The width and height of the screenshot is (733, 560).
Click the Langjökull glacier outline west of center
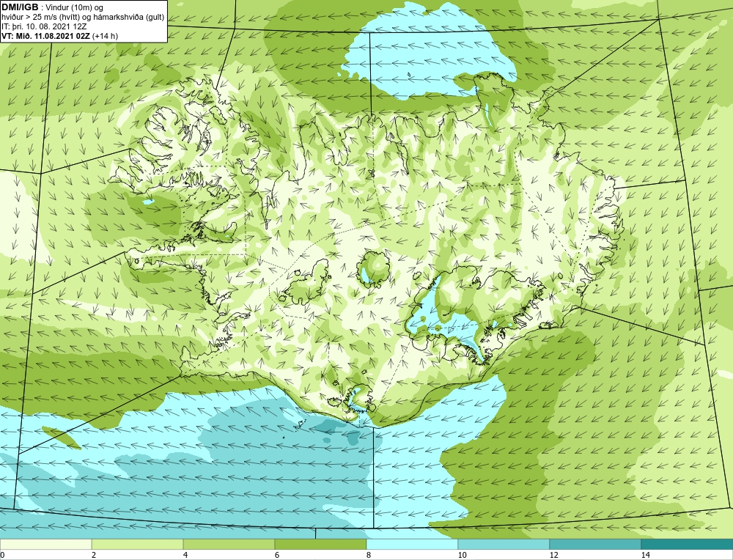click(305, 283)
